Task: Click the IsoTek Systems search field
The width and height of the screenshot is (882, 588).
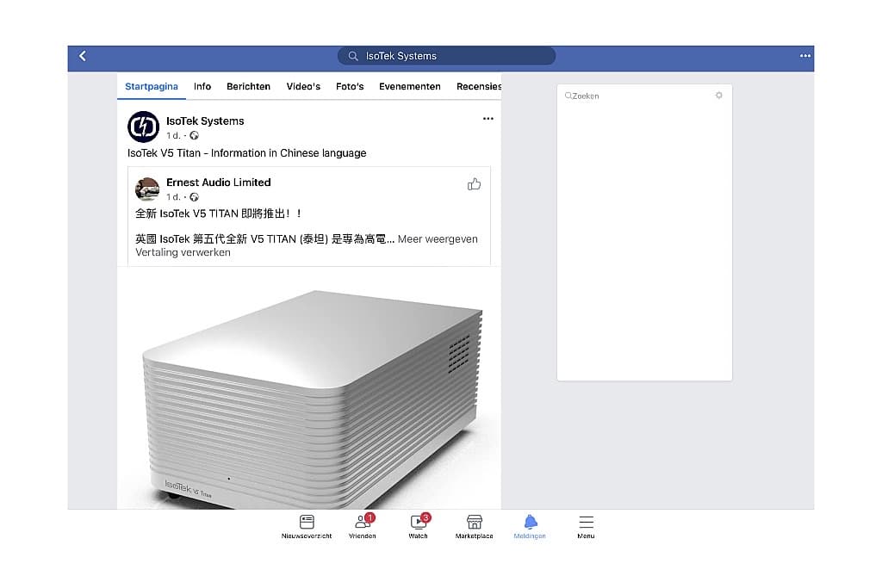Action: (x=446, y=56)
